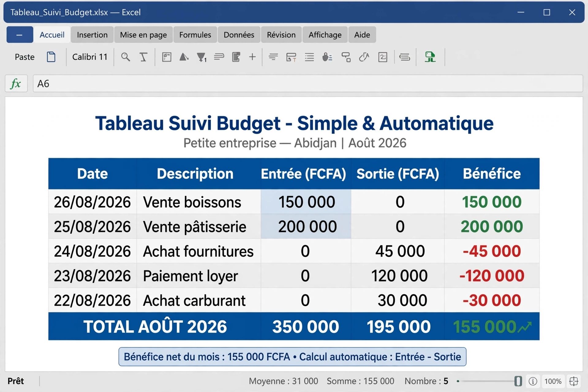The height and width of the screenshot is (392, 588).
Task: Select the Sortie (FCFA) header cell
Action: point(398,174)
